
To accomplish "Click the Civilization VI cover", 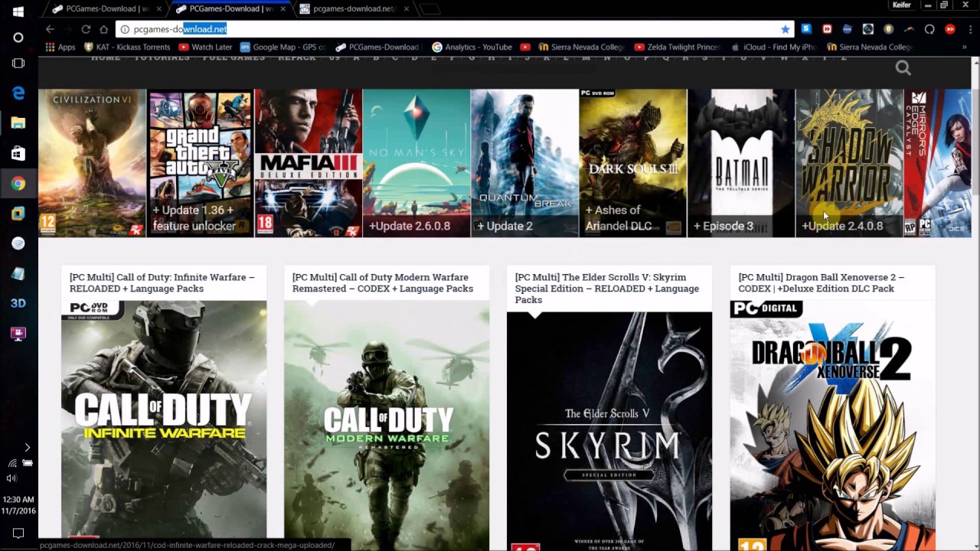I will click(92, 163).
